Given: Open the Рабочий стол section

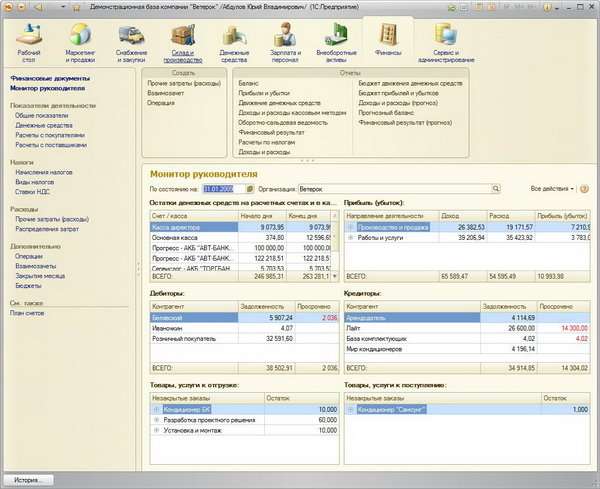Looking at the screenshot, I should (x=29, y=43).
